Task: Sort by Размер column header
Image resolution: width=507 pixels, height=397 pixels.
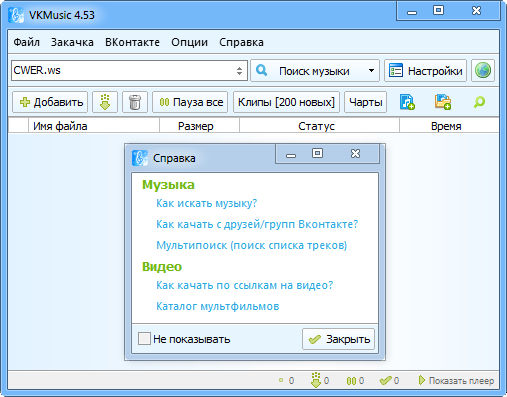Action: click(x=199, y=126)
